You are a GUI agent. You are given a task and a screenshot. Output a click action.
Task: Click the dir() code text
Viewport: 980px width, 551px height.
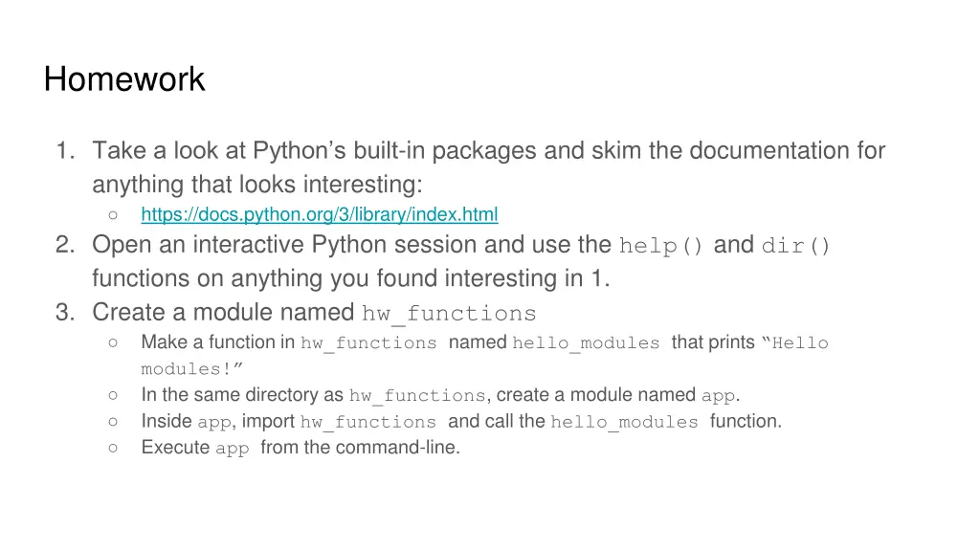coord(795,246)
